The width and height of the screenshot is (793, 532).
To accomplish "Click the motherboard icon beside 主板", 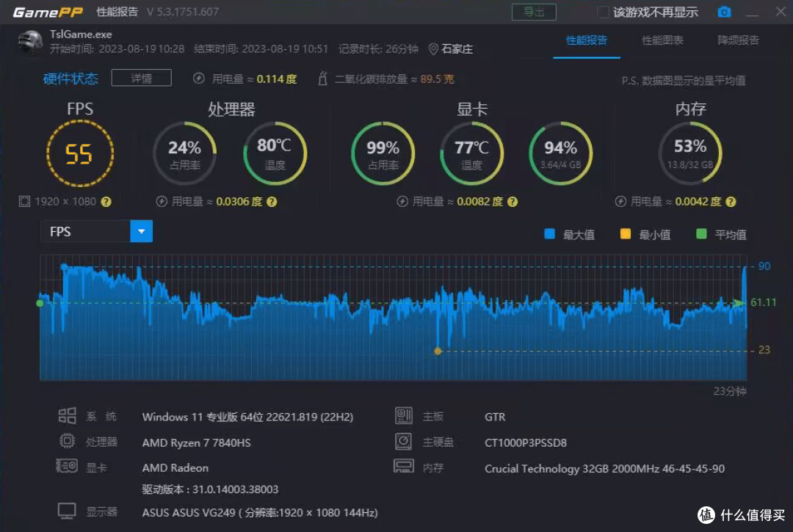I will click(404, 416).
